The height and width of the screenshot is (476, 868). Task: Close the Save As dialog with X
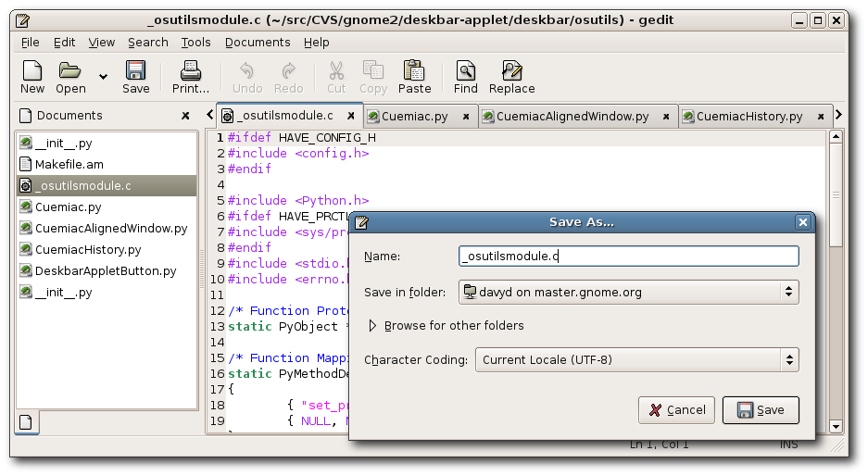(802, 222)
